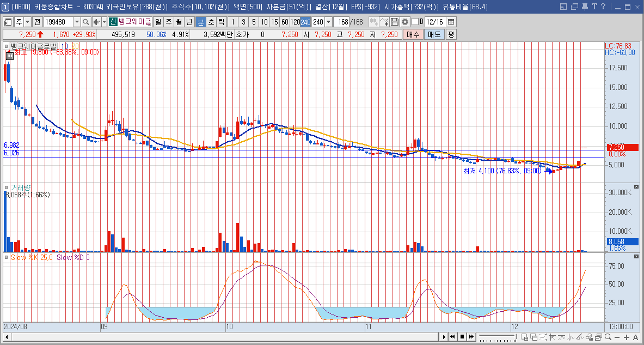Select the 주 weekly period button
This screenshot has width=644, height=345.
coord(168,22)
